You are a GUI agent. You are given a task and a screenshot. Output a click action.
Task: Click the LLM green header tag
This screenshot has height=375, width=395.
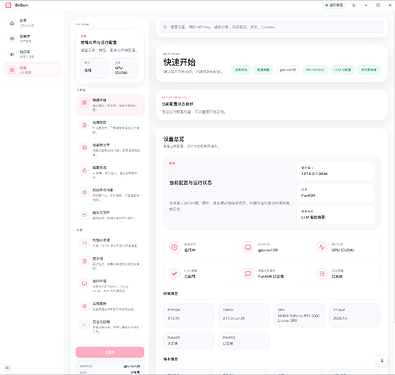343,70
